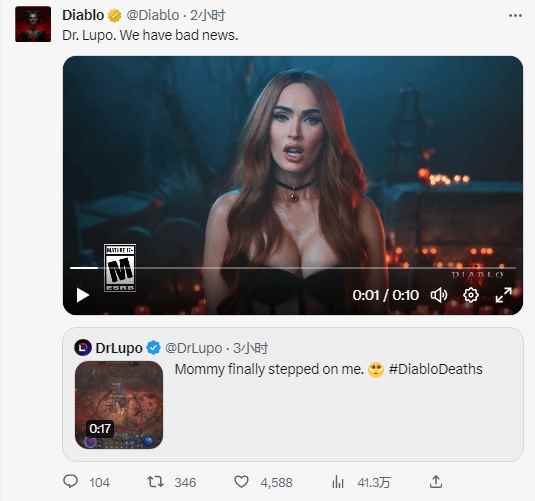This screenshot has width=535, height=501.
Task: Open video settings gear icon
Action: (471, 295)
